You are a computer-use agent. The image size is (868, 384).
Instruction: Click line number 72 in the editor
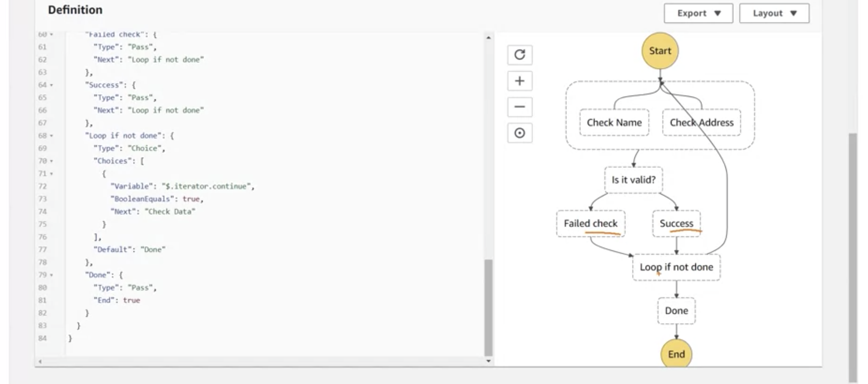coord(43,186)
